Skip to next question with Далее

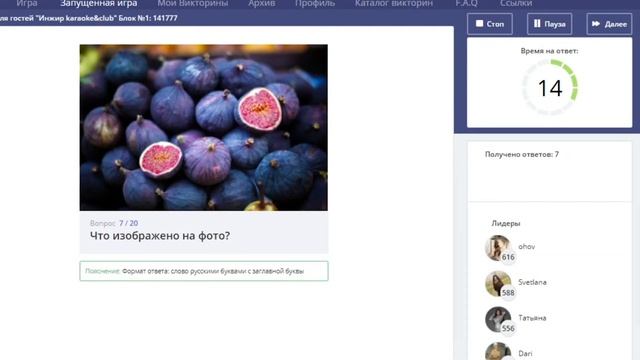pyautogui.click(x=609, y=24)
